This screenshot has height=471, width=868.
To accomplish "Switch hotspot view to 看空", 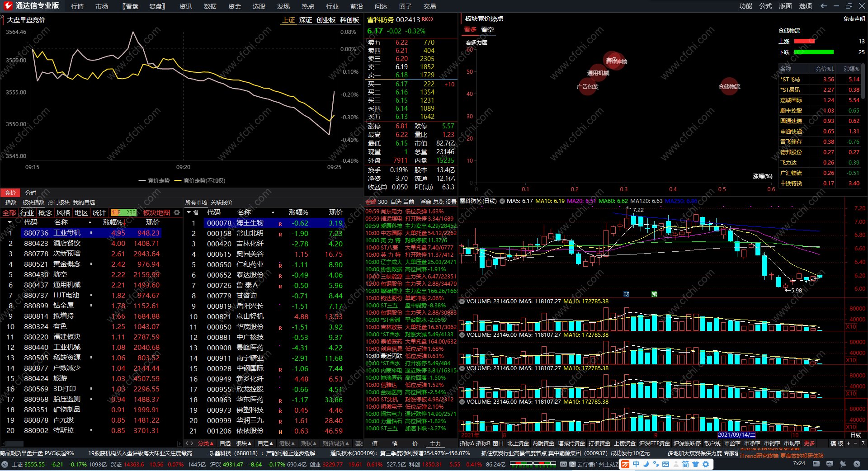I will 487,29.
